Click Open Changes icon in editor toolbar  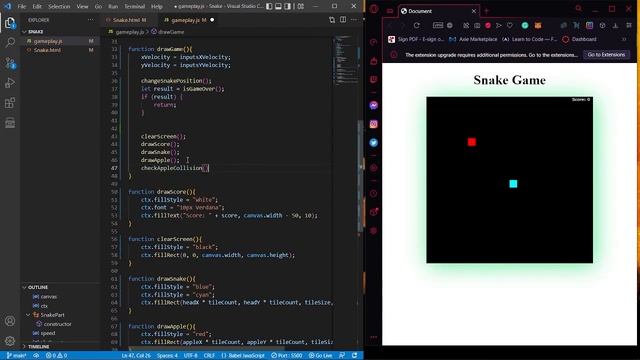click(332, 20)
